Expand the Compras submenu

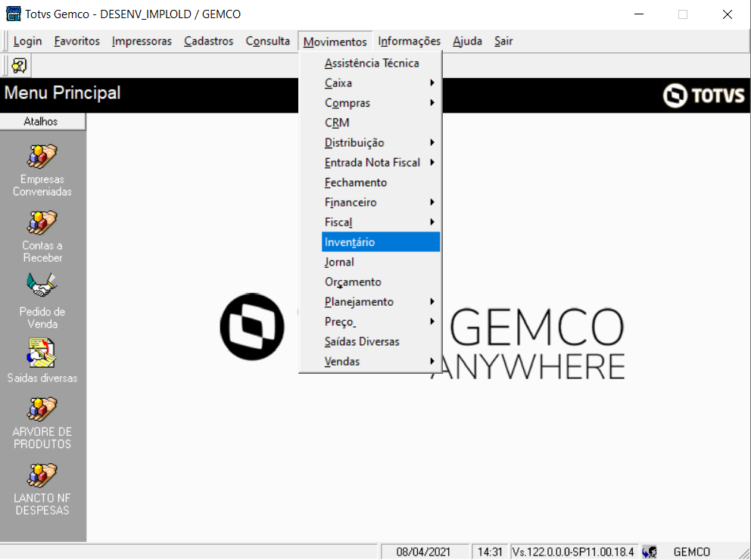click(381, 103)
